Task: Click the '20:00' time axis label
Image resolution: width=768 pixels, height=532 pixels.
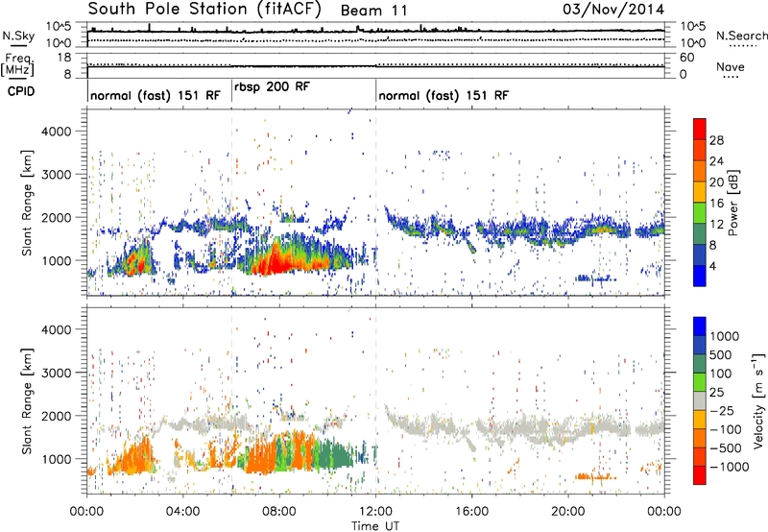Action: (x=568, y=512)
